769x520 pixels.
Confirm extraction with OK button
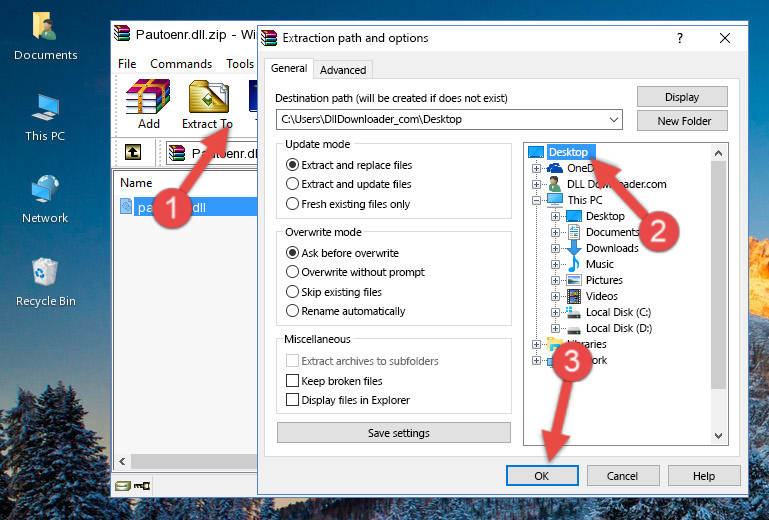click(542, 476)
